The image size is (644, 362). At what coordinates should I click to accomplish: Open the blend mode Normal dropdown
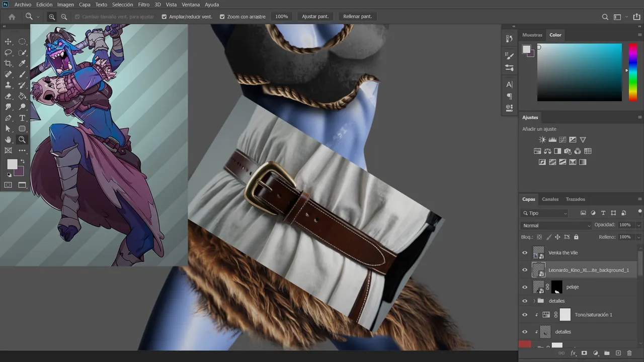[x=556, y=225]
